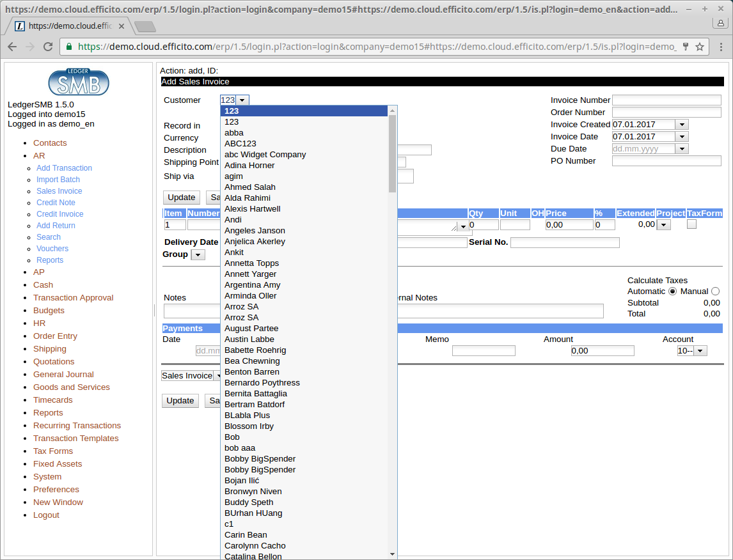The width and height of the screenshot is (733, 560).
Task: Click the key icon in address bar
Action: [x=686, y=47]
